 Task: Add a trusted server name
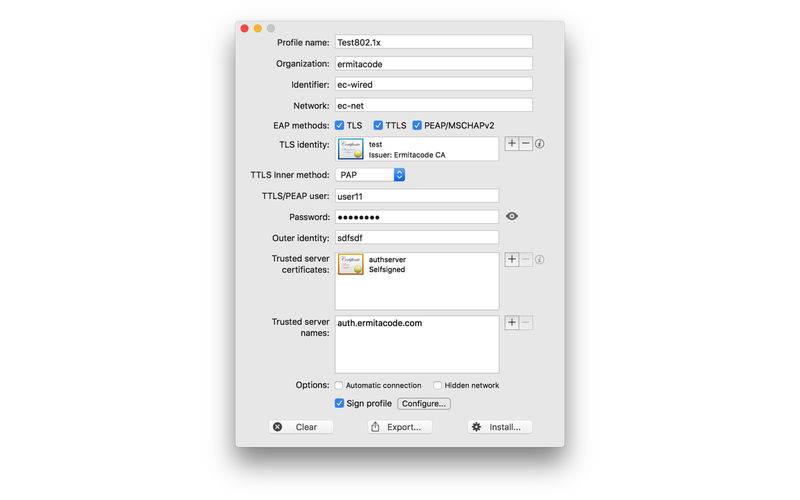point(512,322)
